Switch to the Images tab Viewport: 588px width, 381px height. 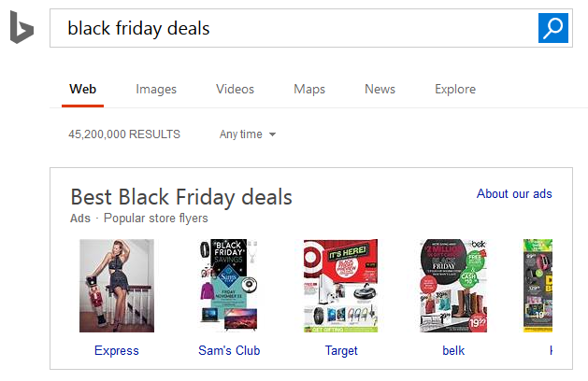click(156, 90)
